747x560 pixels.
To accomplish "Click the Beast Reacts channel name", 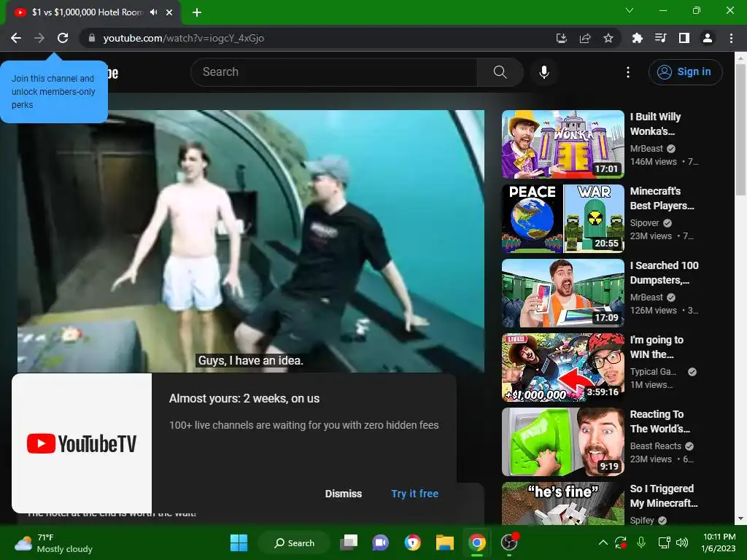I will pos(656,446).
